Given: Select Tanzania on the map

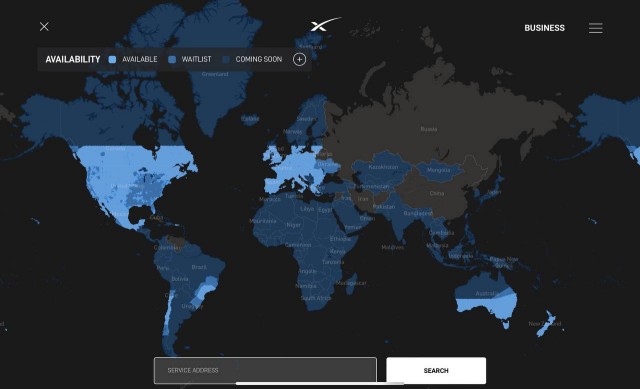Looking at the screenshot, I should coord(333,262).
